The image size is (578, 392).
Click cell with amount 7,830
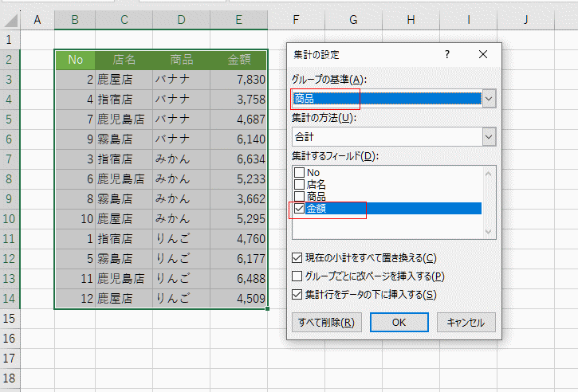[239, 80]
